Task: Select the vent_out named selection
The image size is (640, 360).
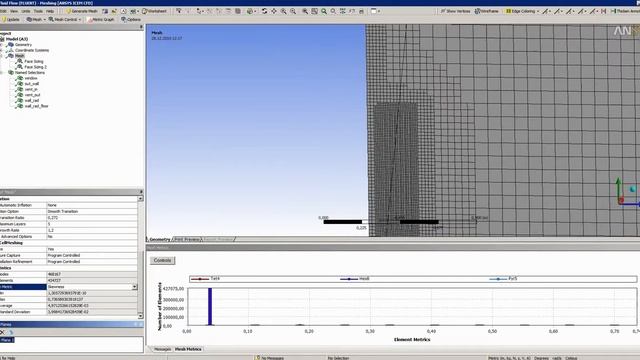Action: 32,95
